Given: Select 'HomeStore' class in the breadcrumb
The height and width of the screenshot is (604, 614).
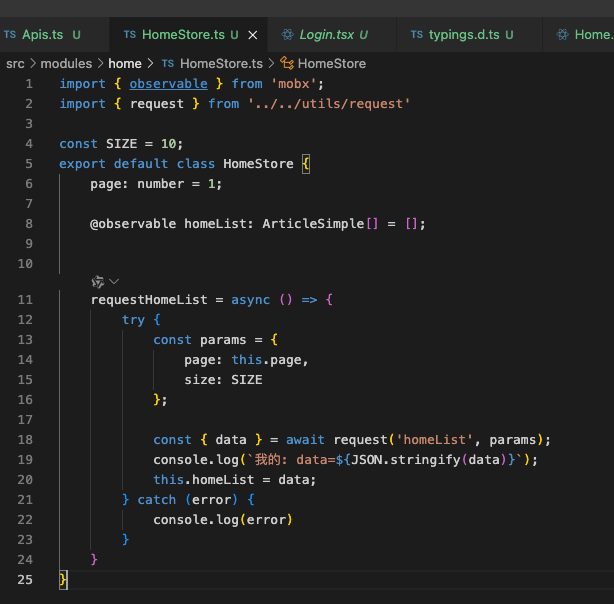Looking at the screenshot, I should [x=332, y=63].
